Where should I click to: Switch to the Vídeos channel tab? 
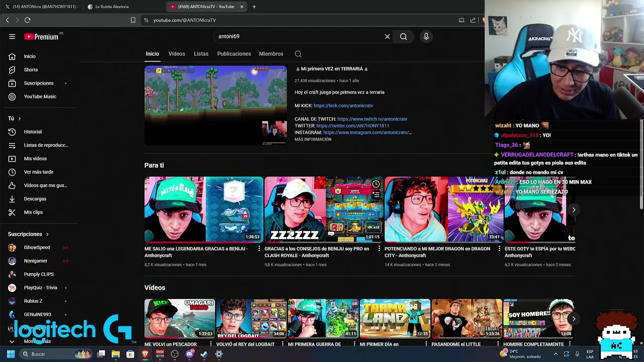pos(177,54)
